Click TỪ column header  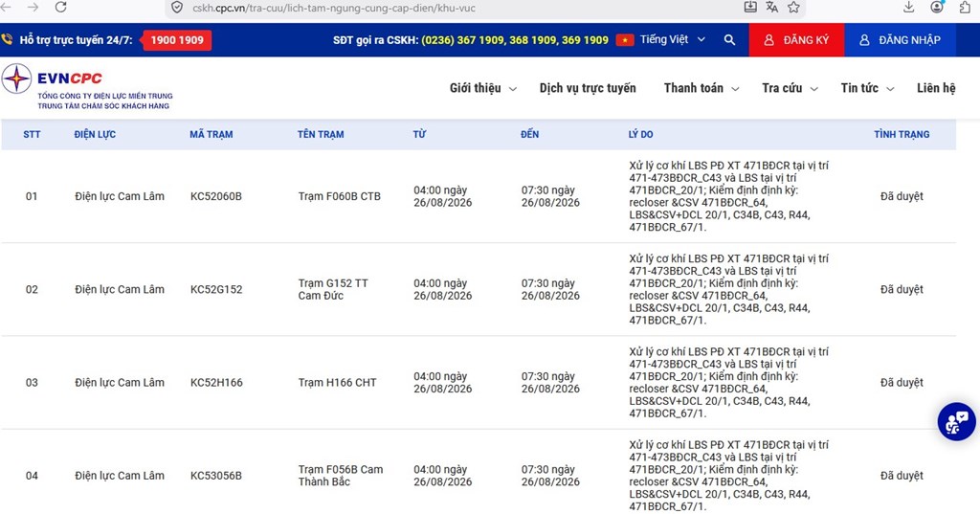pos(419,134)
